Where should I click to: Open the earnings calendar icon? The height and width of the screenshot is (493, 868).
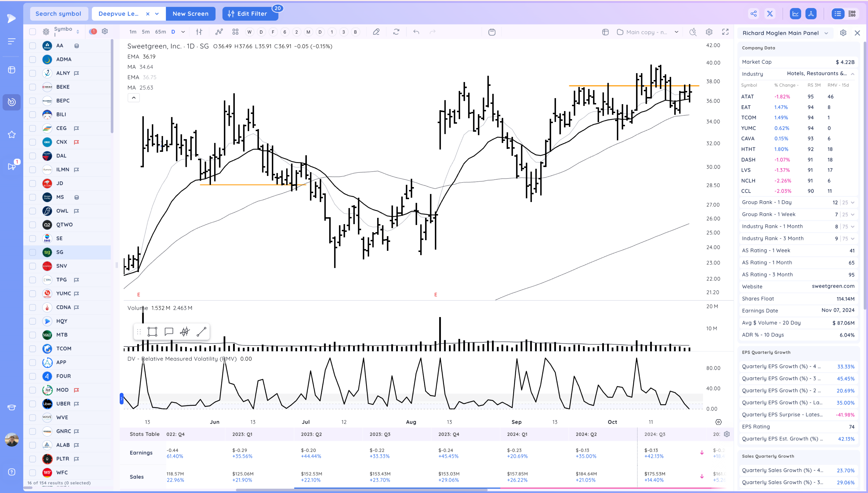coord(492,31)
